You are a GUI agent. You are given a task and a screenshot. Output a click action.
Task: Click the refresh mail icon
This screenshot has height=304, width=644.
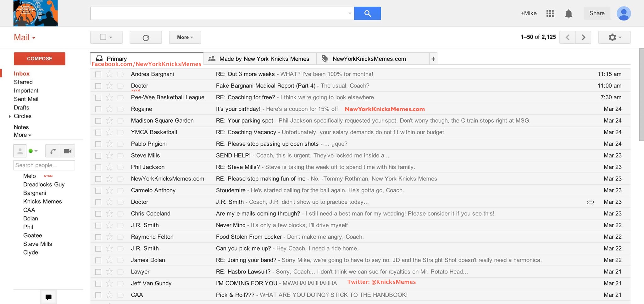pyautogui.click(x=146, y=37)
